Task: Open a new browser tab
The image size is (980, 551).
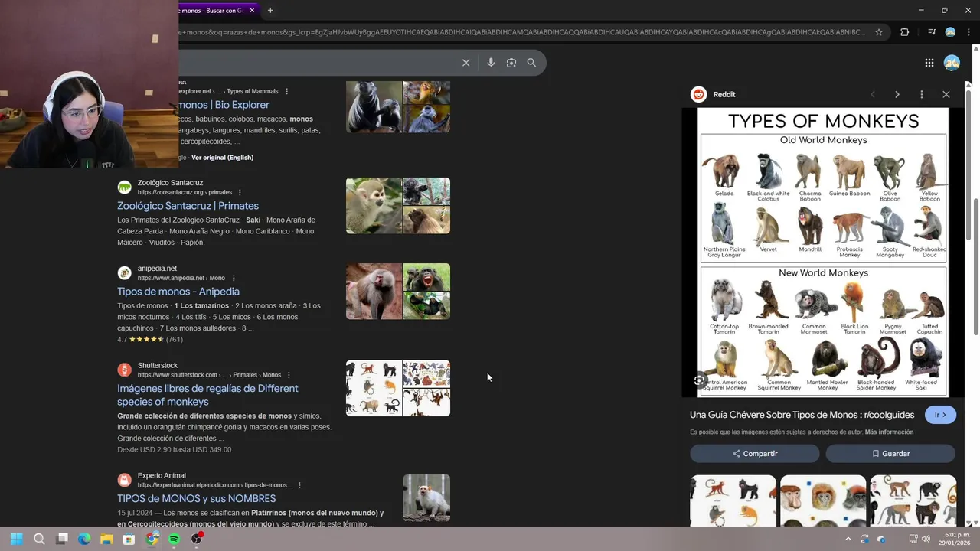Action: [270, 10]
